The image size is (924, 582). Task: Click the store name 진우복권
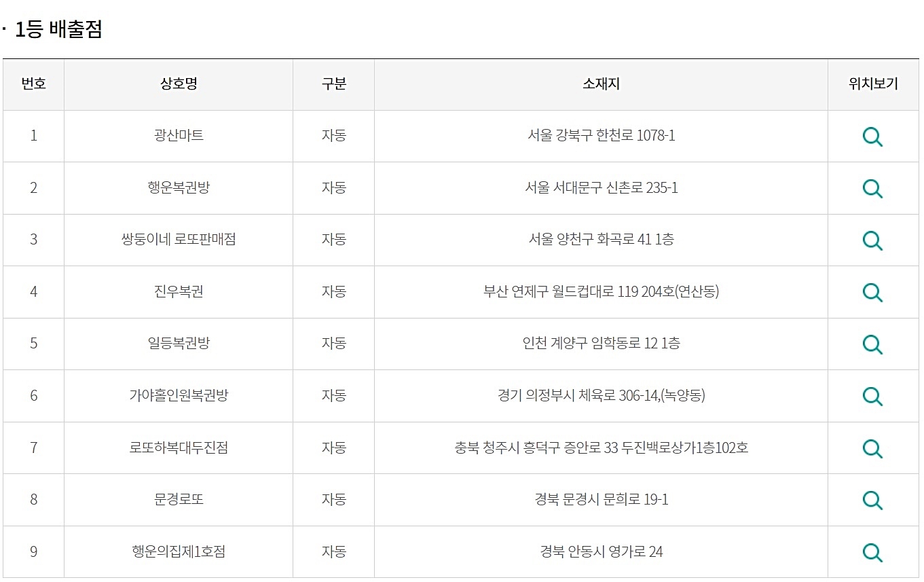pyautogui.click(x=179, y=291)
